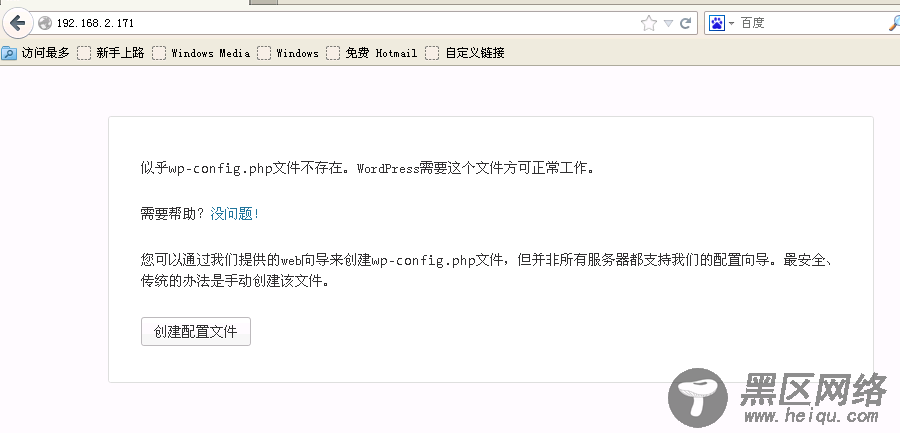Open the 免费 Hotmail bookmark
Image resolution: width=900 pixels, height=433 pixels.
point(372,53)
